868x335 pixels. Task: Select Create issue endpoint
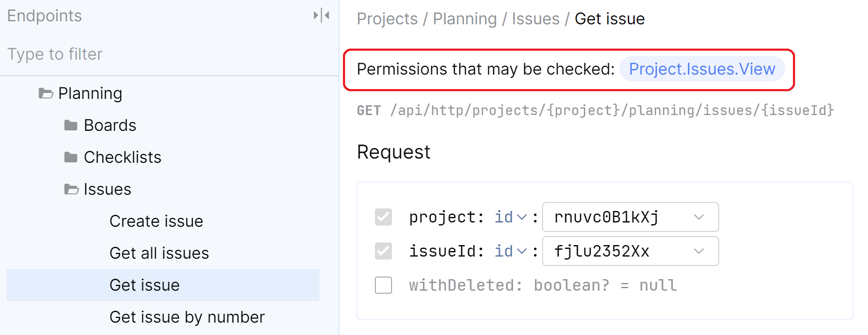[x=156, y=221]
